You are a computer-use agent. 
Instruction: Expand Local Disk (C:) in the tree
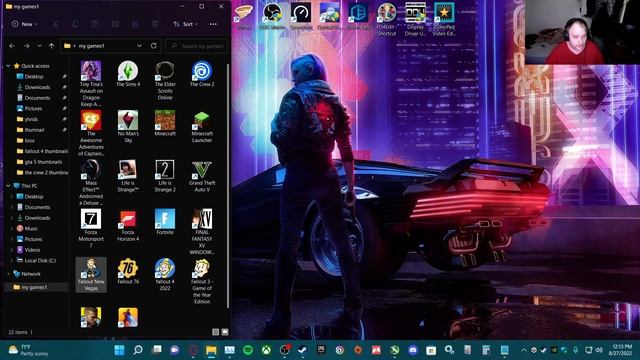11,260
